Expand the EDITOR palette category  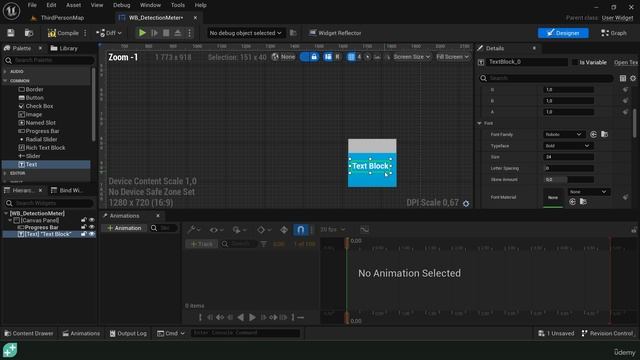coord(5,173)
